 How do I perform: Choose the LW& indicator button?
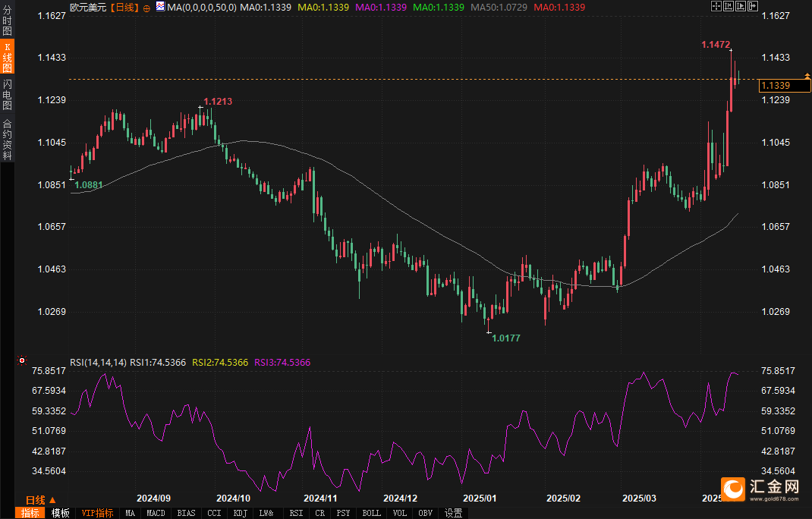pyautogui.click(x=266, y=513)
